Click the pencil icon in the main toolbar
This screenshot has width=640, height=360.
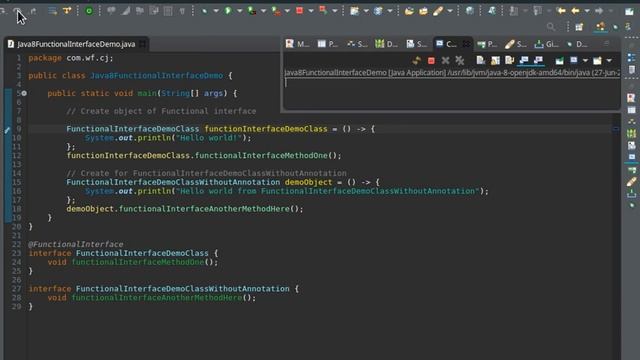point(438,11)
